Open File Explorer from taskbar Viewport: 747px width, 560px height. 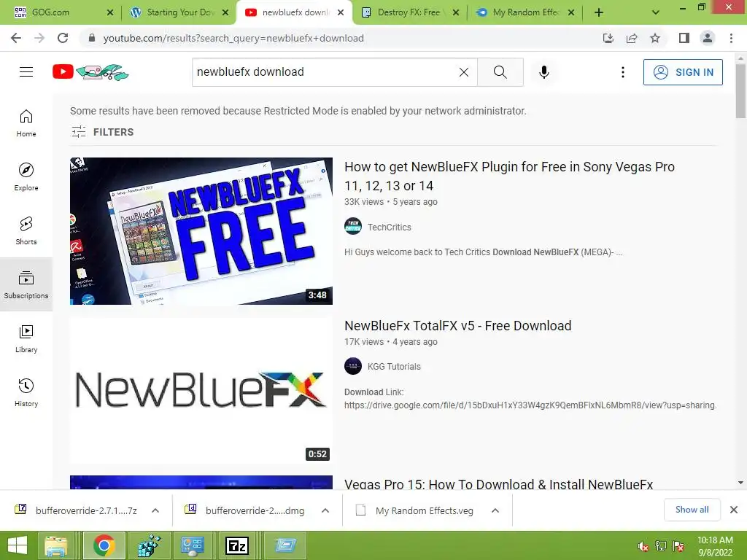click(x=56, y=545)
